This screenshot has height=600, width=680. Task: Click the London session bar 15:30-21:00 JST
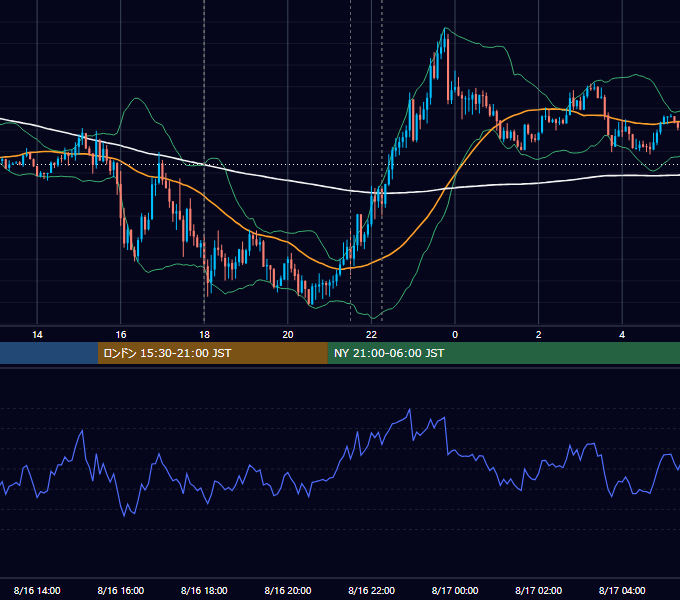(212, 353)
